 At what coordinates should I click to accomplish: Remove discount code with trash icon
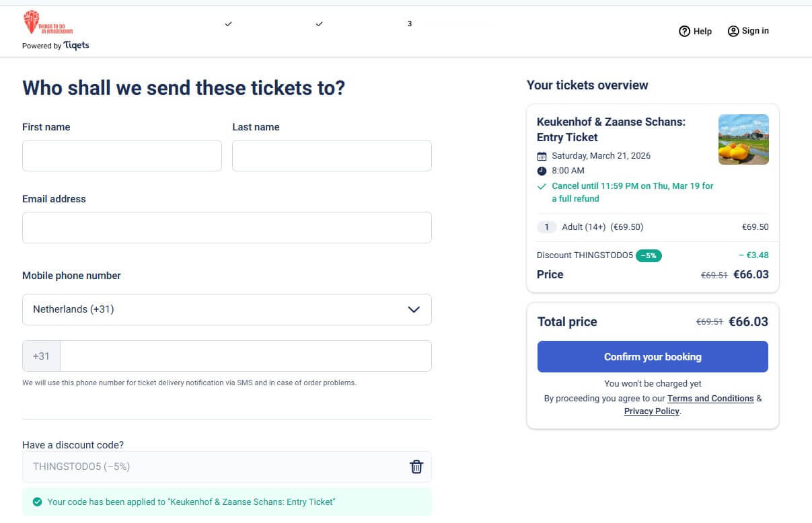416,467
